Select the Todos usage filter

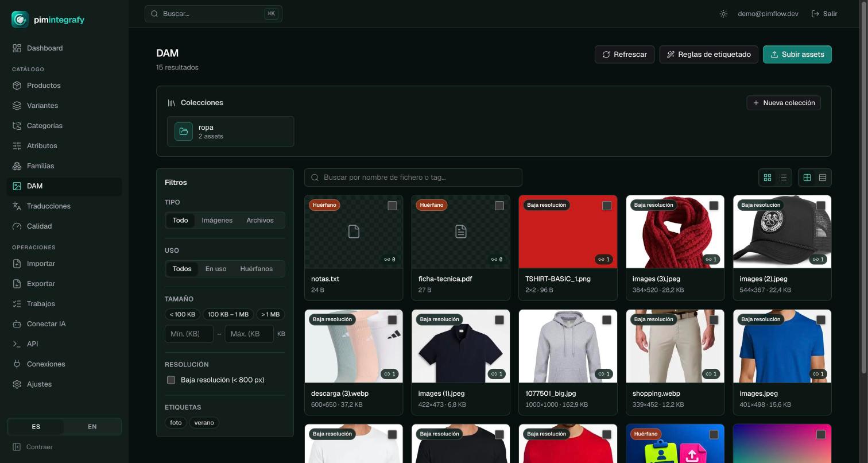click(182, 269)
